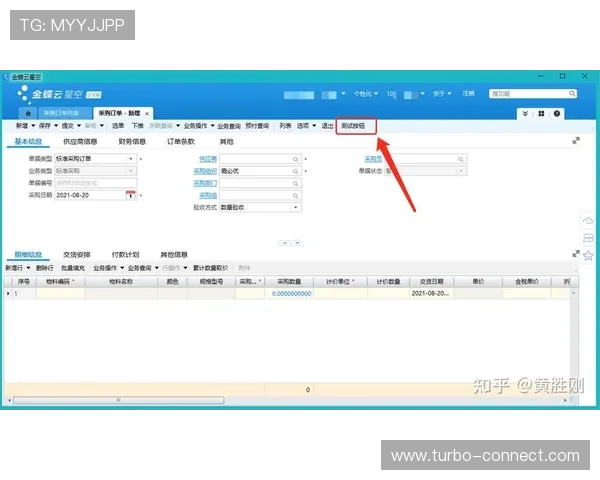
Task: Open the 验收方式 combo box
Action: (x=260, y=207)
